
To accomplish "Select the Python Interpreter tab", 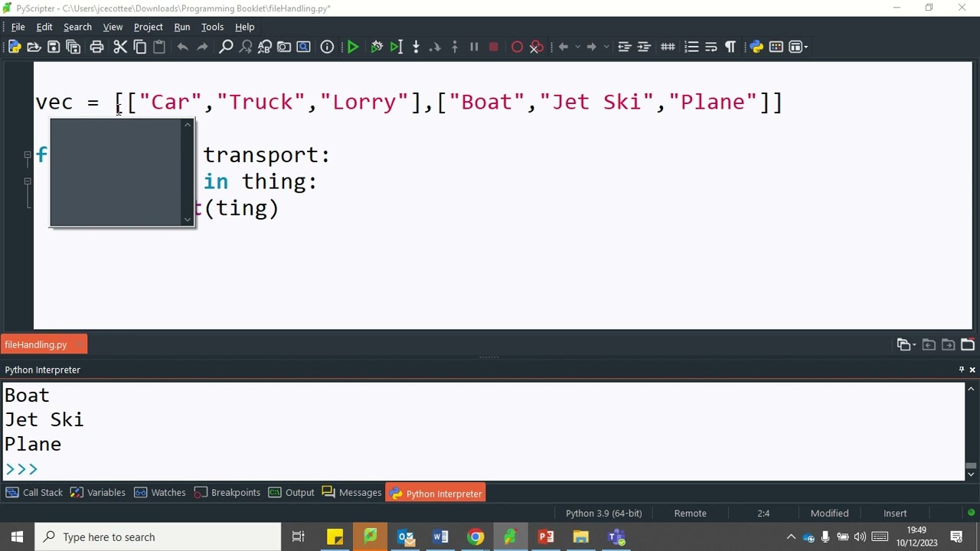I will [x=436, y=494].
